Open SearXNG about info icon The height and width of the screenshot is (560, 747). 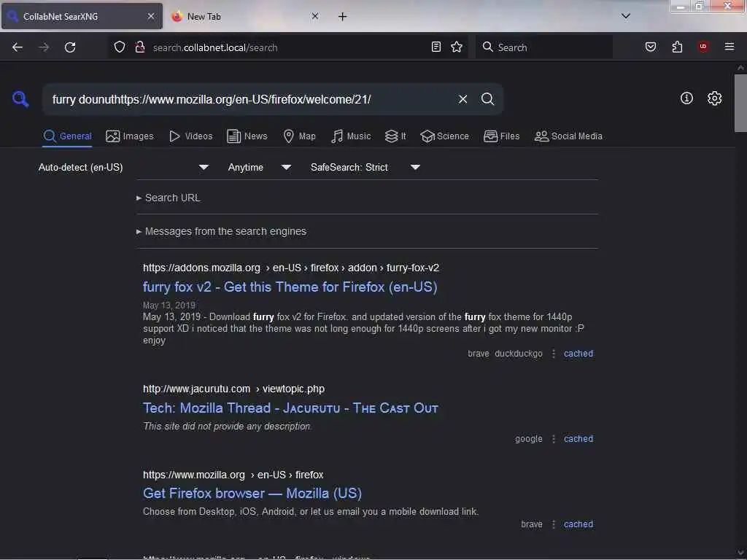click(686, 98)
